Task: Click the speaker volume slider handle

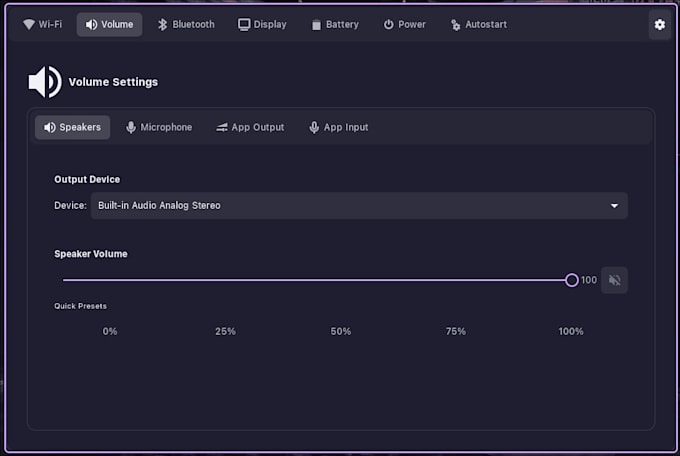Action: click(572, 280)
